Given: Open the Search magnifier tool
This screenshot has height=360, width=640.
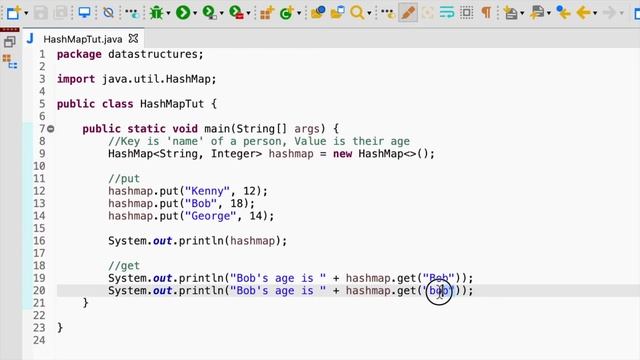Looking at the screenshot, I should [357, 13].
